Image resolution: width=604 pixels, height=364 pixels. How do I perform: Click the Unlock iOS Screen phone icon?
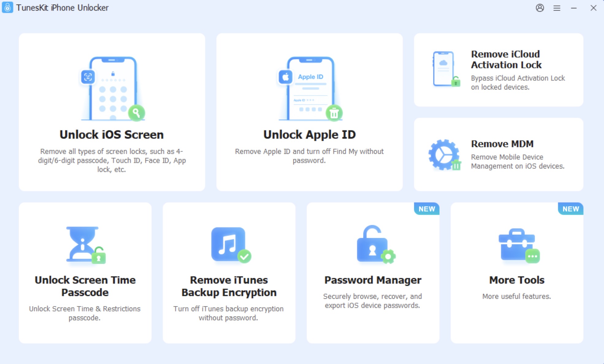(112, 89)
